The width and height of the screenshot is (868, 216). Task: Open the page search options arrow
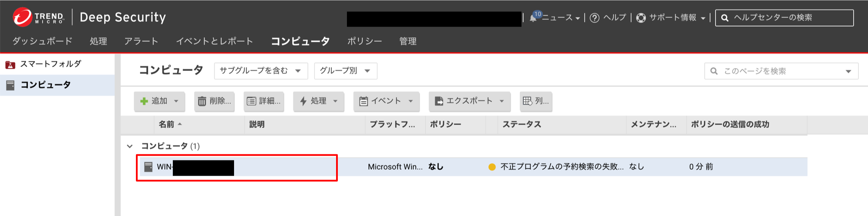tap(848, 71)
